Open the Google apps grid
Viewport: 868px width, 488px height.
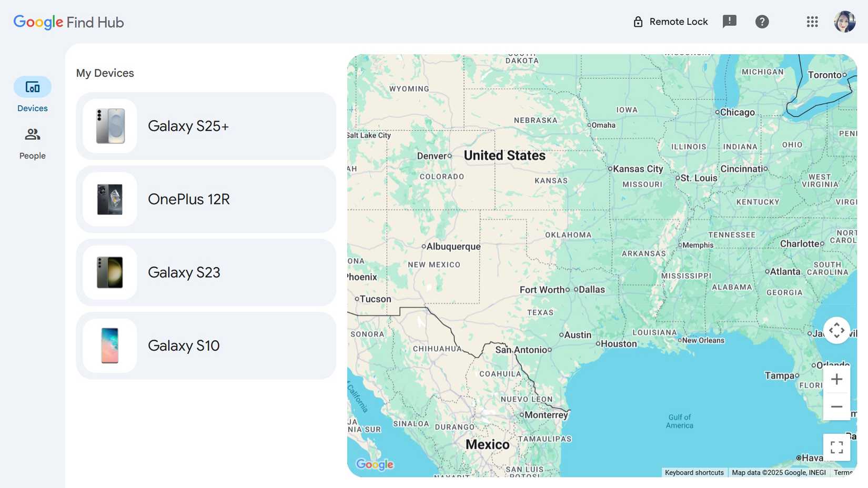812,22
